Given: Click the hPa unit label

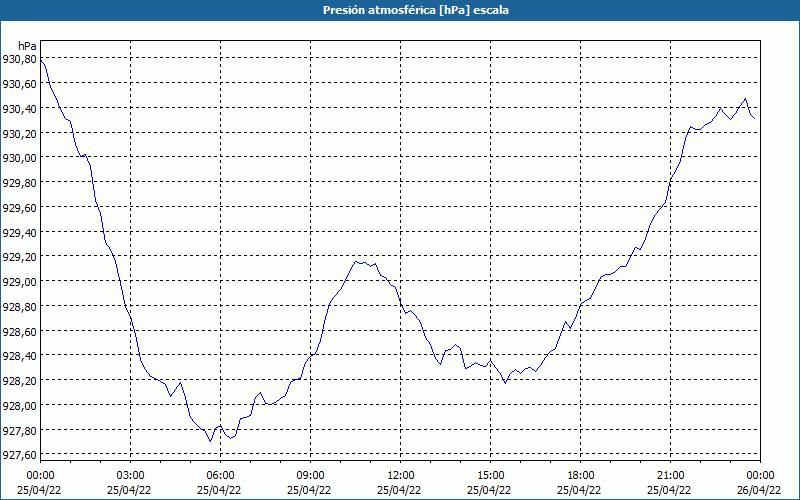Looking at the screenshot, I should pos(27,46).
